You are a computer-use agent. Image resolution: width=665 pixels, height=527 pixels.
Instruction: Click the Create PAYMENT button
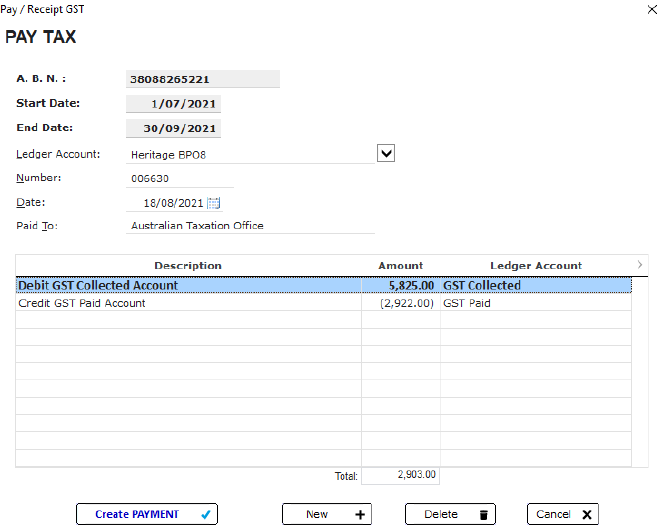pos(147,514)
